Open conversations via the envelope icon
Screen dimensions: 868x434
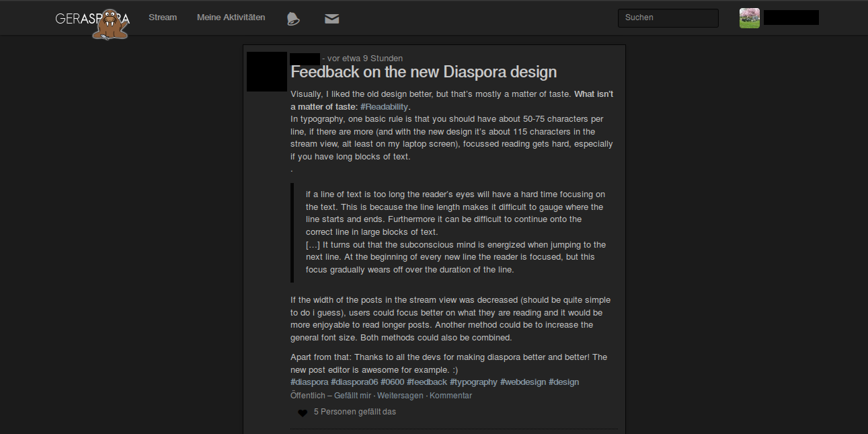click(331, 18)
